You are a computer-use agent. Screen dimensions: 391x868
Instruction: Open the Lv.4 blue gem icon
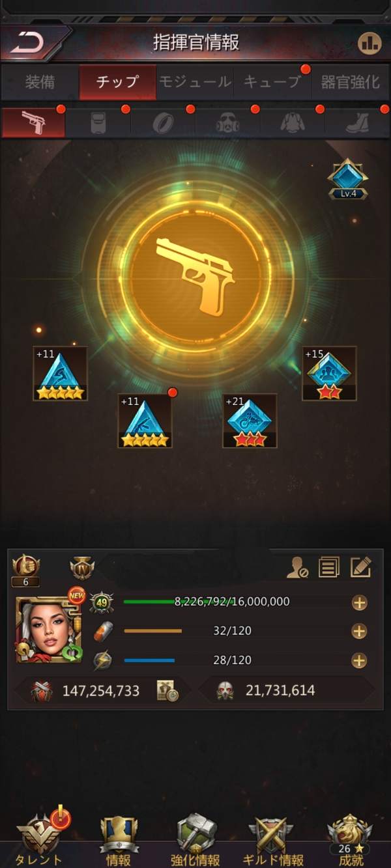tap(348, 178)
